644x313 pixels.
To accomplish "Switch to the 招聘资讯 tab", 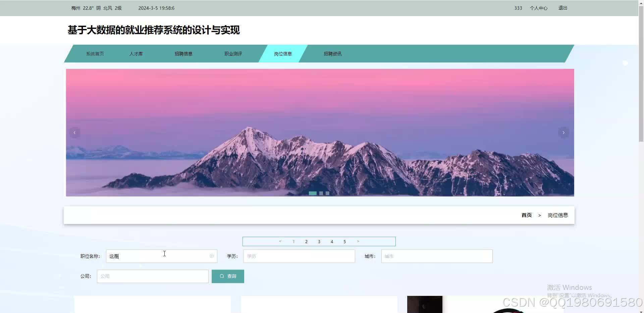I will pyautogui.click(x=332, y=53).
